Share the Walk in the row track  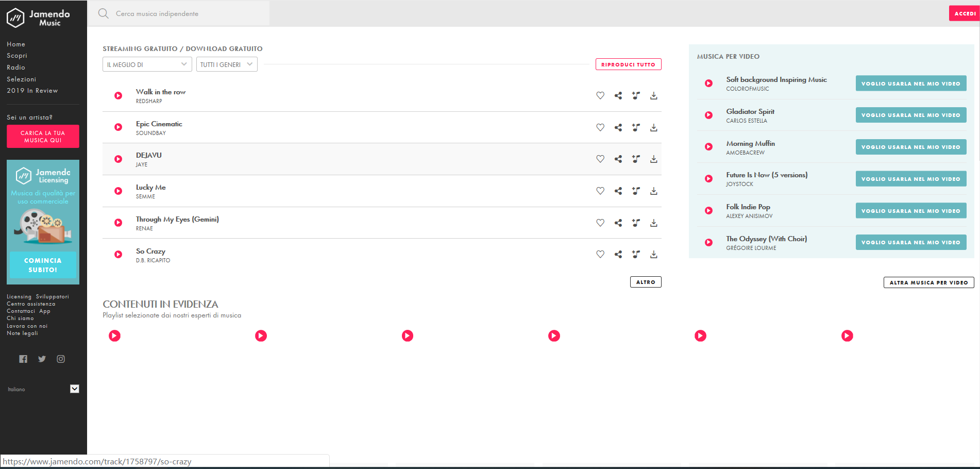[x=618, y=95]
